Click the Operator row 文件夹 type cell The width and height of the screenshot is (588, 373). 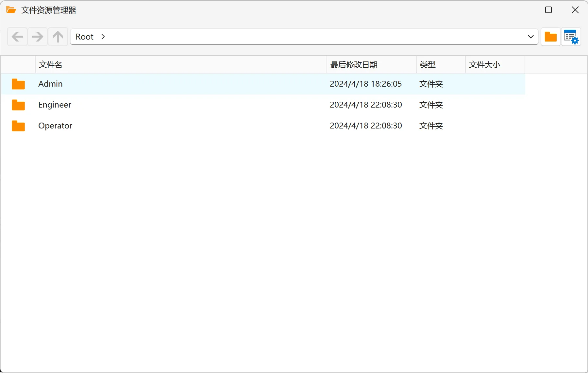click(x=431, y=126)
